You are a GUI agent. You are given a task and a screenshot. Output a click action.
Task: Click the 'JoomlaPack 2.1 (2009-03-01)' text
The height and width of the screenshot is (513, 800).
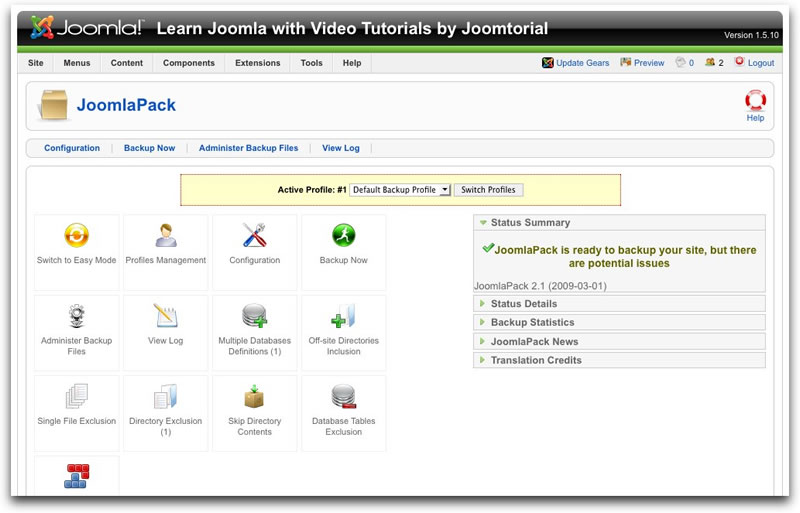[x=540, y=286]
